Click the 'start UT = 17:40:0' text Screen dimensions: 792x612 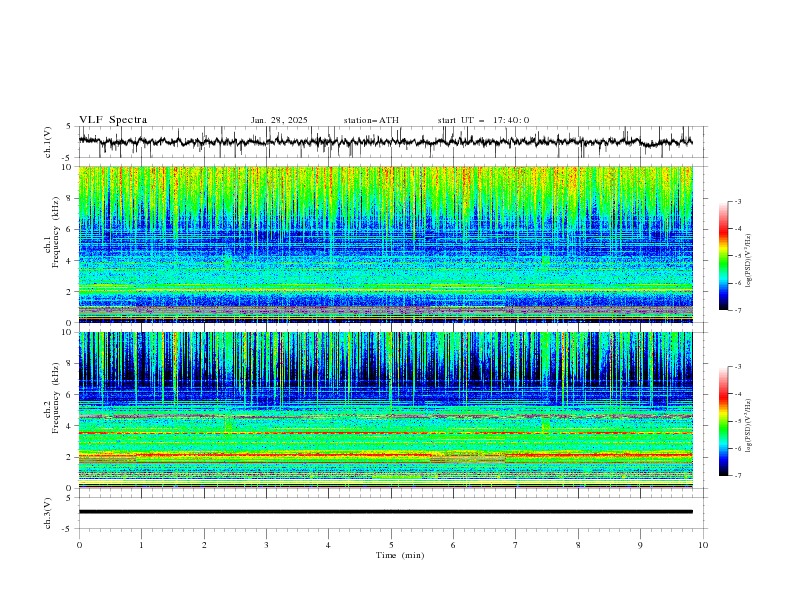(x=483, y=120)
